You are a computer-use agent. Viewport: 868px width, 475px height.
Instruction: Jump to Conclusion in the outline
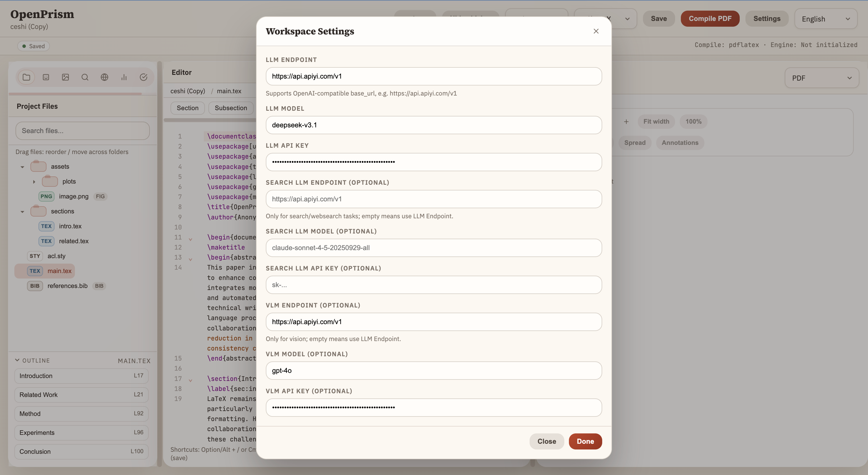(81, 451)
